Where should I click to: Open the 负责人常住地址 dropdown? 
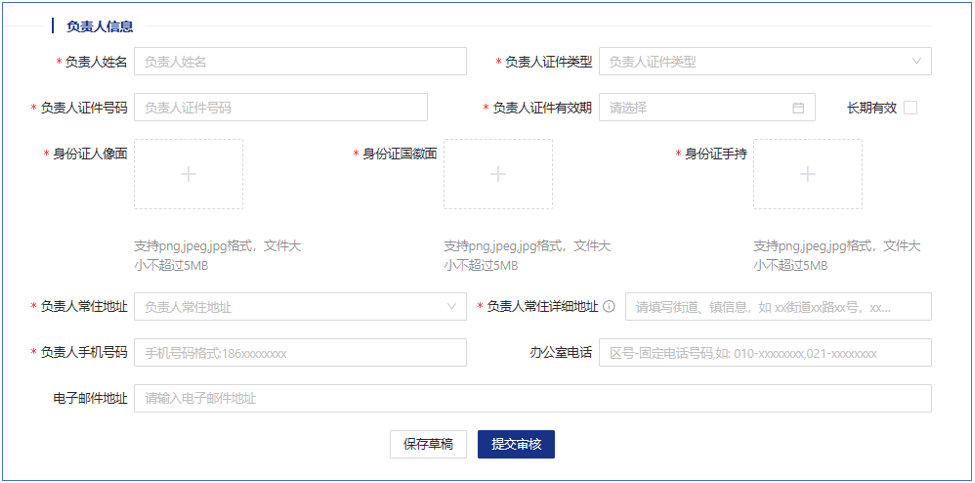coord(300,307)
